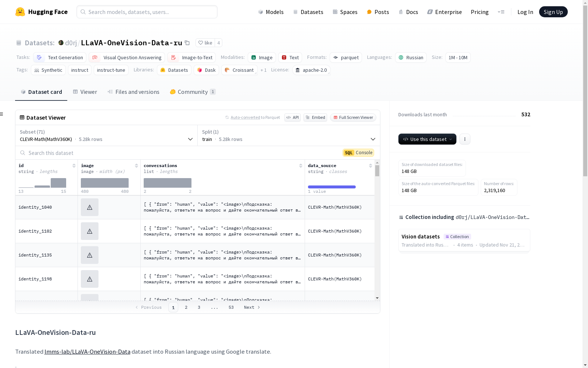This screenshot has width=588, height=368.
Task: Like this dataset
Action: click(205, 43)
